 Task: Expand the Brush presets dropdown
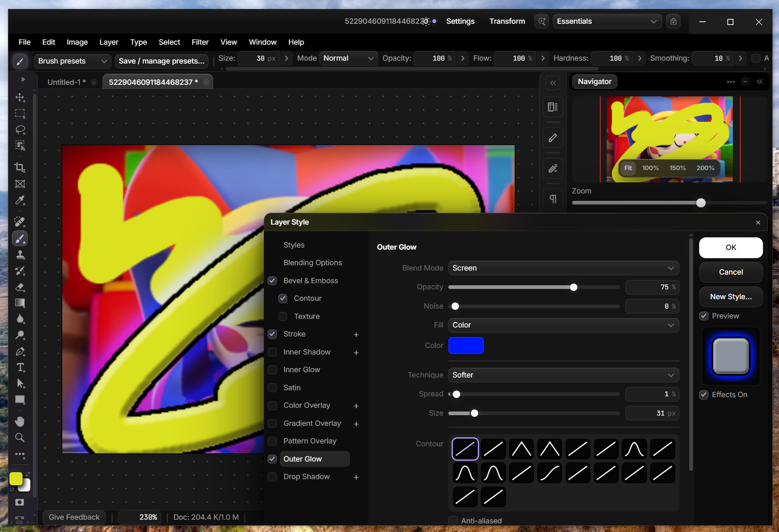pyautogui.click(x=73, y=61)
